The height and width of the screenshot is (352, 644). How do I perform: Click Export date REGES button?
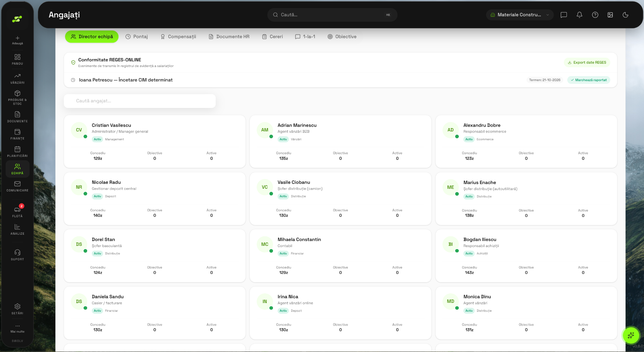coord(587,62)
